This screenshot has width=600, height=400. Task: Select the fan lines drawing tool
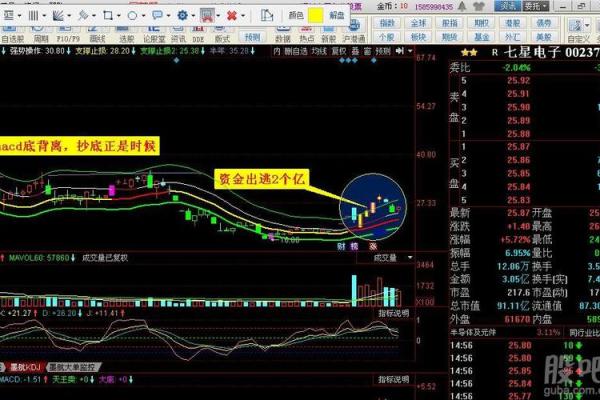point(58,15)
